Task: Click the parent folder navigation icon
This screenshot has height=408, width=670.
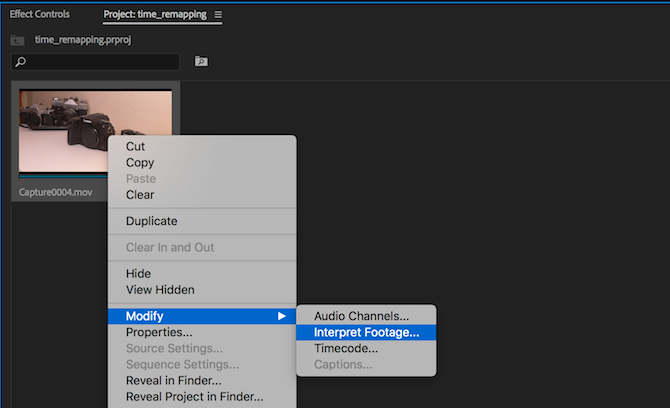Action: click(17, 40)
